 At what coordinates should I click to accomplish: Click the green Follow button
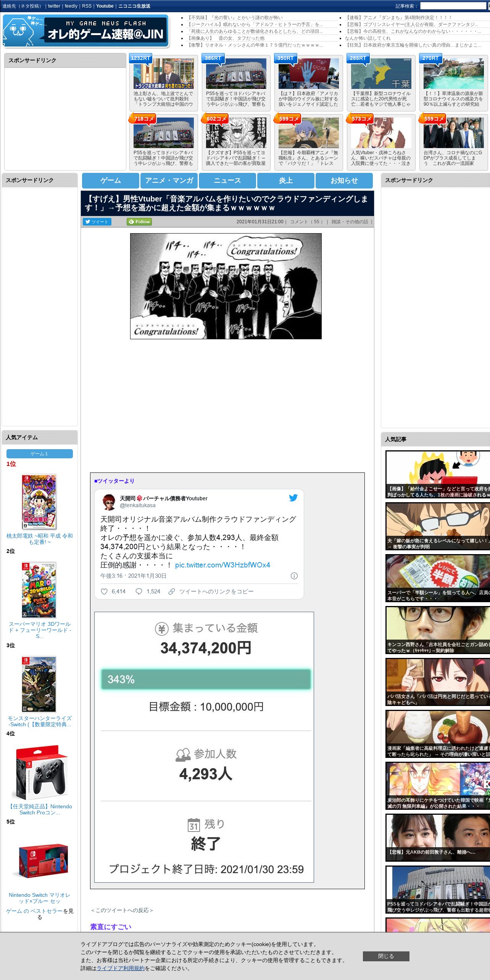139,222
